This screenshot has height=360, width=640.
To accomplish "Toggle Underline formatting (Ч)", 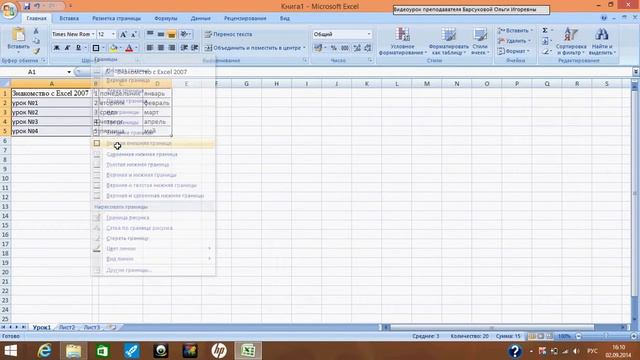I will tap(78, 48).
